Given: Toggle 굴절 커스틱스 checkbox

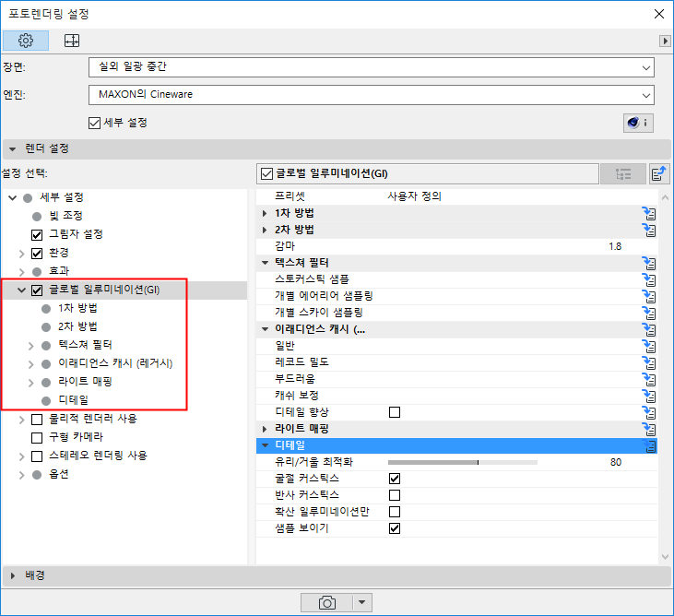Looking at the screenshot, I should point(395,479).
